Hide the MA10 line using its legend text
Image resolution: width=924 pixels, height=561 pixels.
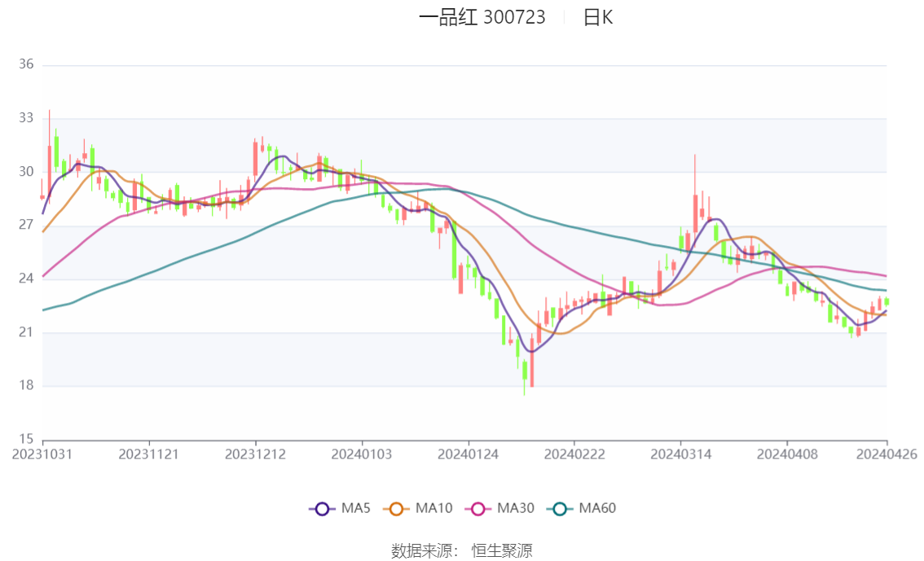433,509
